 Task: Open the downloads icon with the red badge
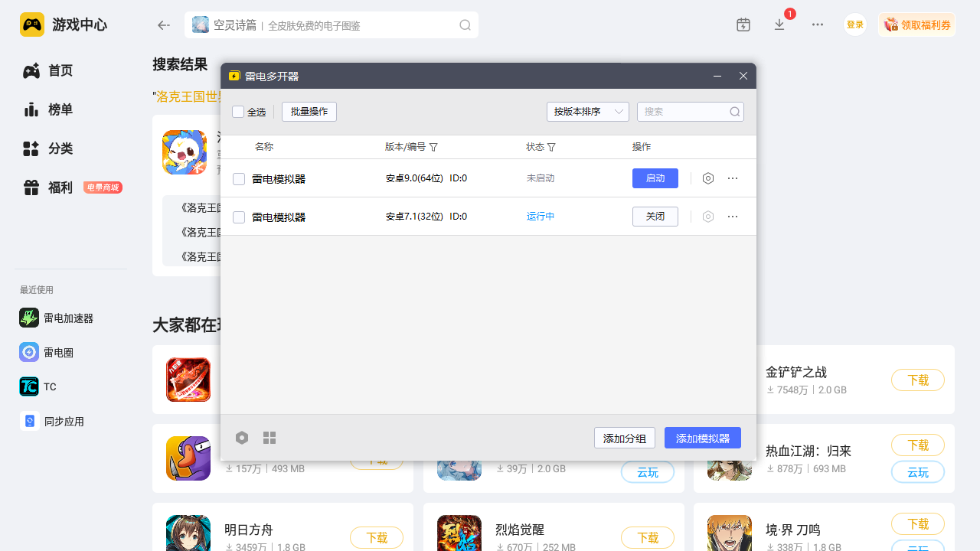[x=779, y=24]
